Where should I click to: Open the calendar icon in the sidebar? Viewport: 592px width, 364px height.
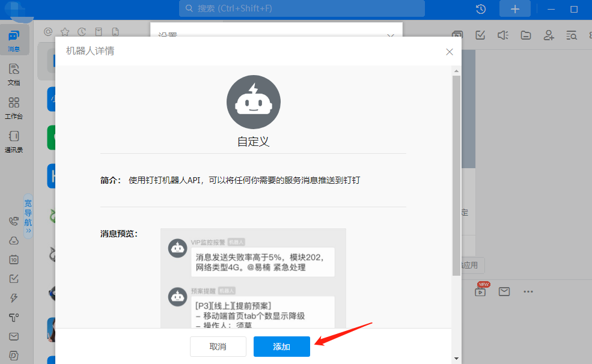click(x=14, y=259)
